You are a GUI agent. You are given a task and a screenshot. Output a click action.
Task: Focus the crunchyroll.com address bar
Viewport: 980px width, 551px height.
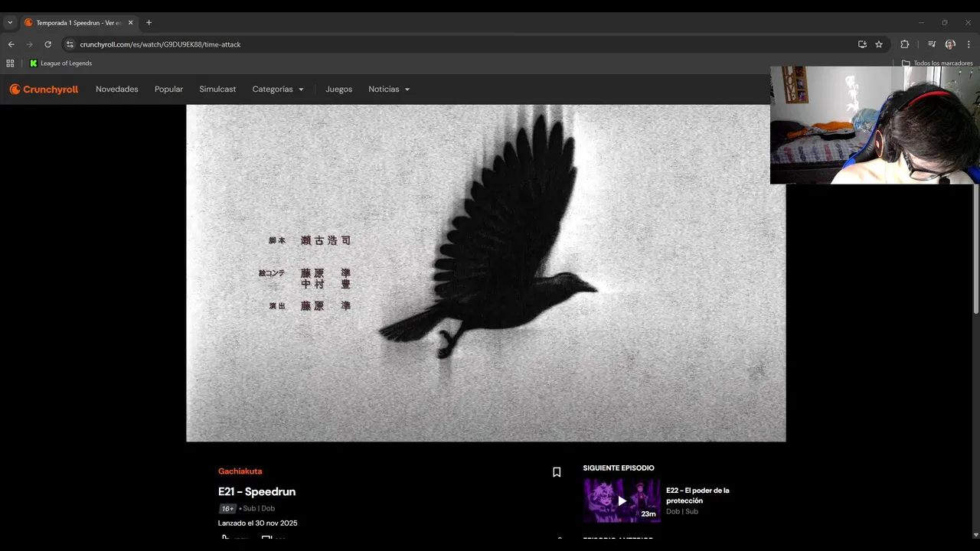pos(459,44)
